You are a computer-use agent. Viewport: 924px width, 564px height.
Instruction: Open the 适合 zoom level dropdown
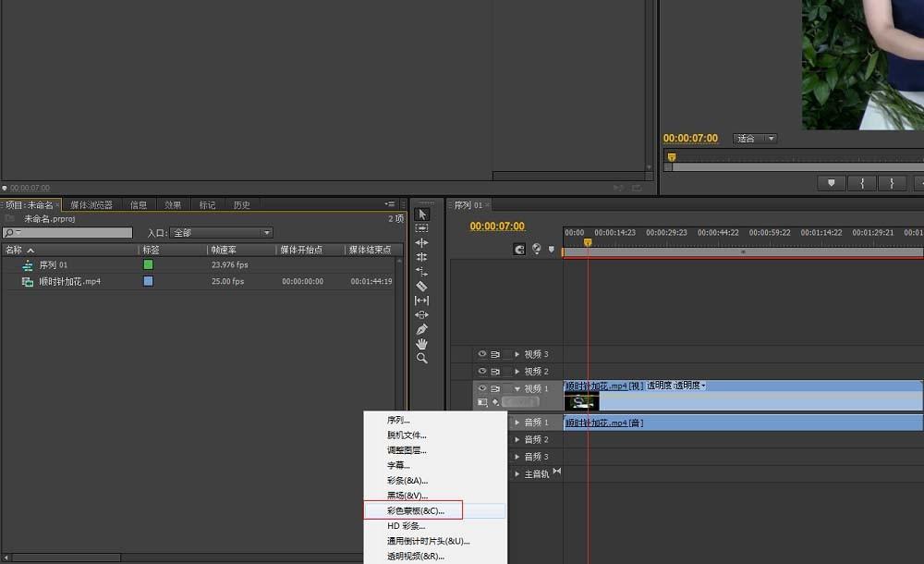(754, 138)
